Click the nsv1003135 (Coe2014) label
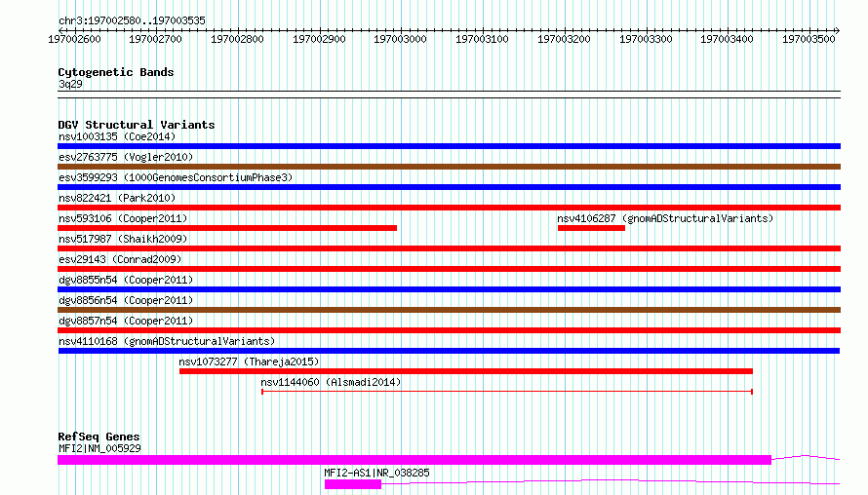The height and width of the screenshot is (495, 868). 117,136
